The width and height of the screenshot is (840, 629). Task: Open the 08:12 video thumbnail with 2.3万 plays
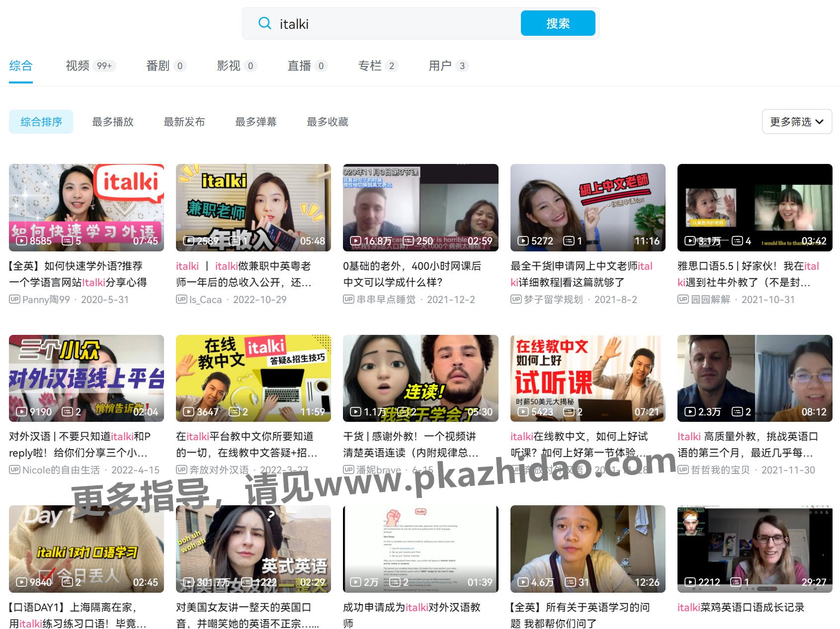755,379
